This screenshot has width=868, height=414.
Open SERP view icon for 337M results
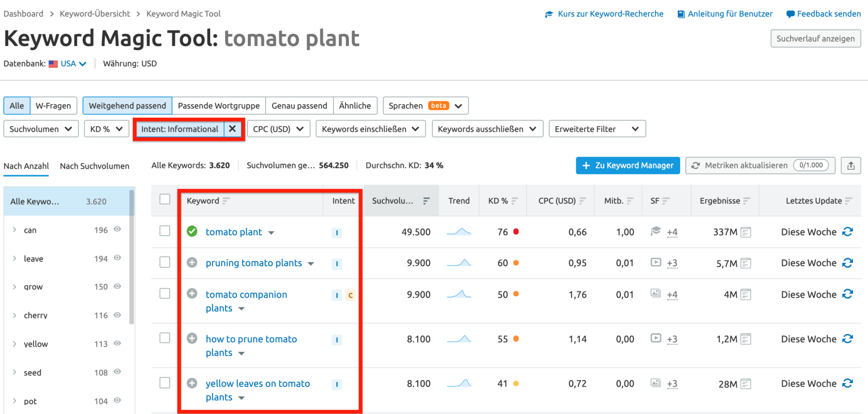tap(746, 232)
